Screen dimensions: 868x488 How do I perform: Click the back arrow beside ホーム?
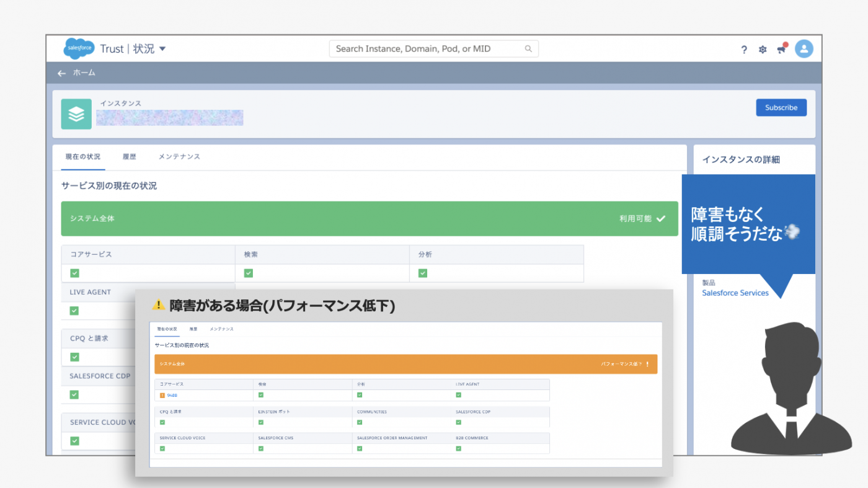pyautogui.click(x=61, y=73)
